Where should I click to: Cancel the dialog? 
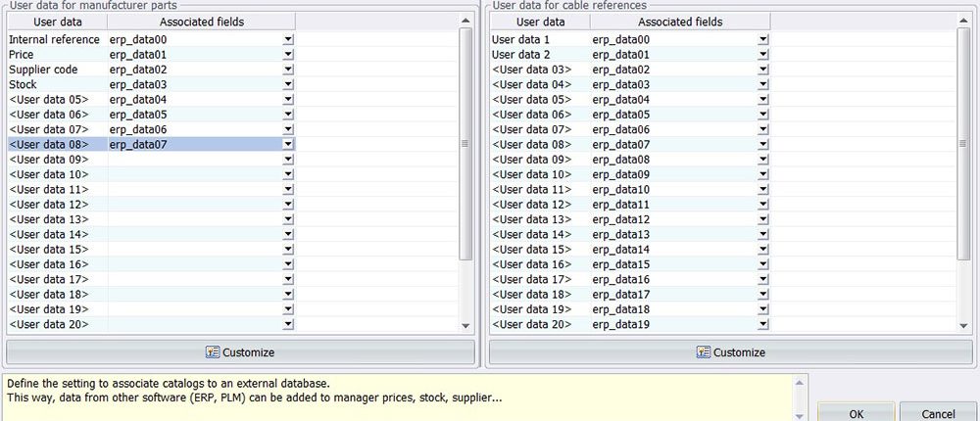[x=938, y=413]
